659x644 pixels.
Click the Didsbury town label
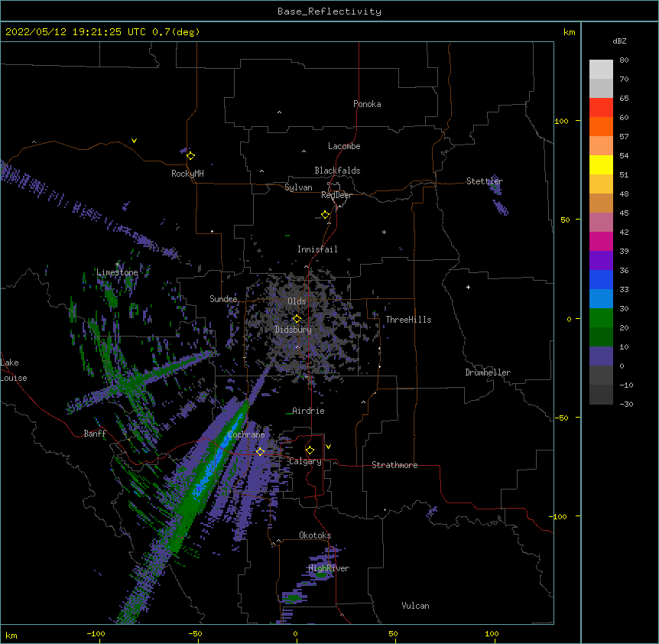click(x=294, y=330)
